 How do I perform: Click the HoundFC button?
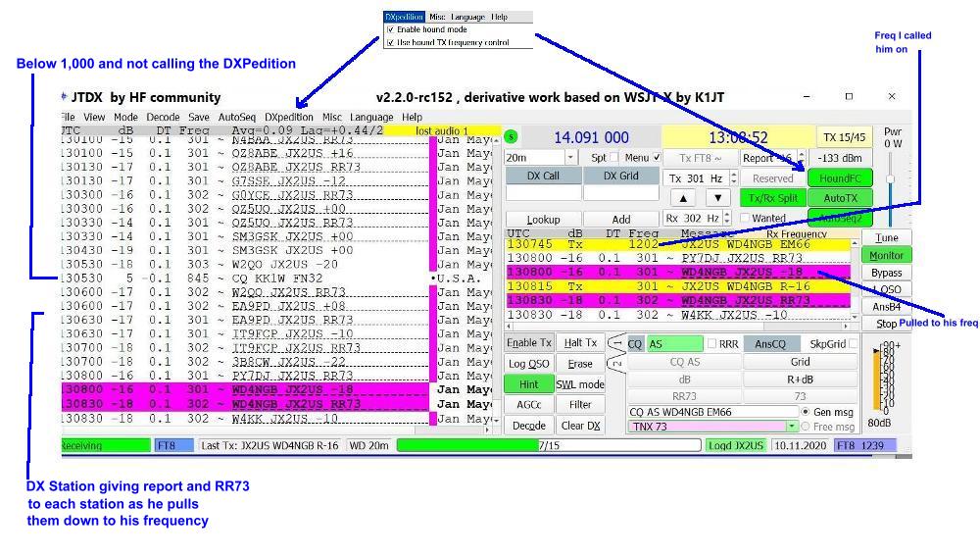click(840, 178)
